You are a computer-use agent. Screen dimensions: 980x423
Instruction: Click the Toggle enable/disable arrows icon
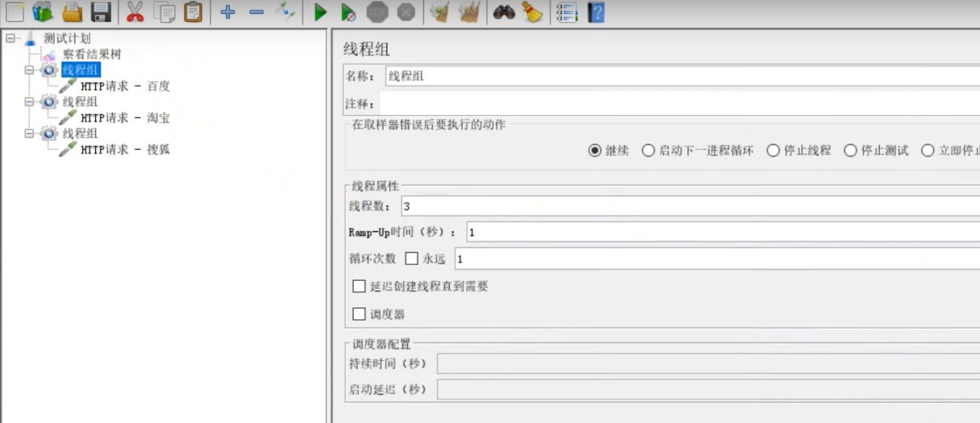point(285,11)
